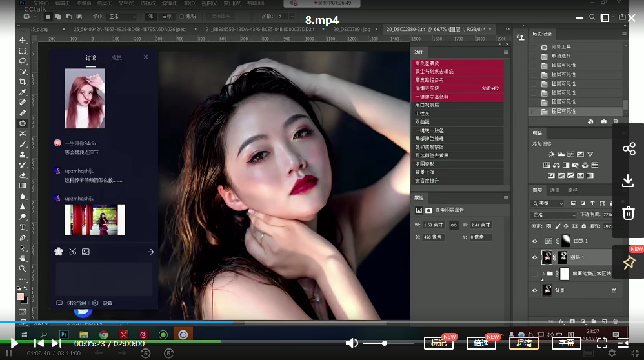Click the share icon on right sidebar
The width and height of the screenshot is (644, 360).
629,149
